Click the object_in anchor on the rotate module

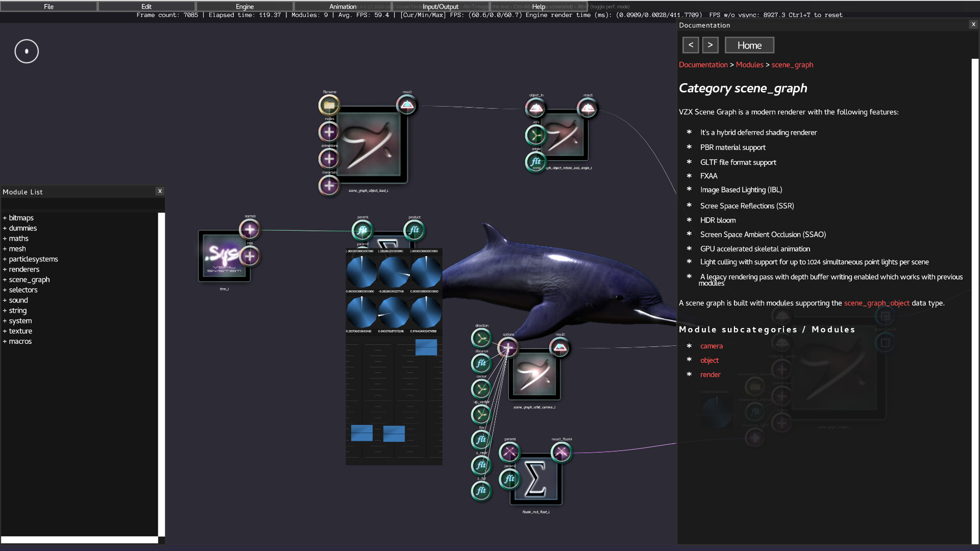535,108
